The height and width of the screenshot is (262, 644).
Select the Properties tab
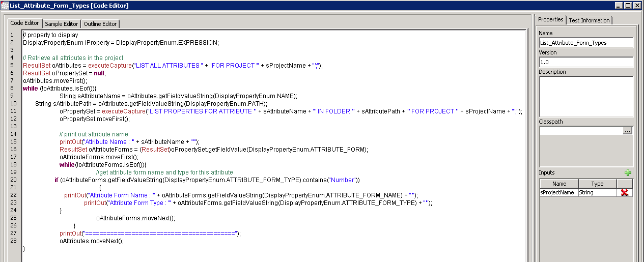(550, 20)
